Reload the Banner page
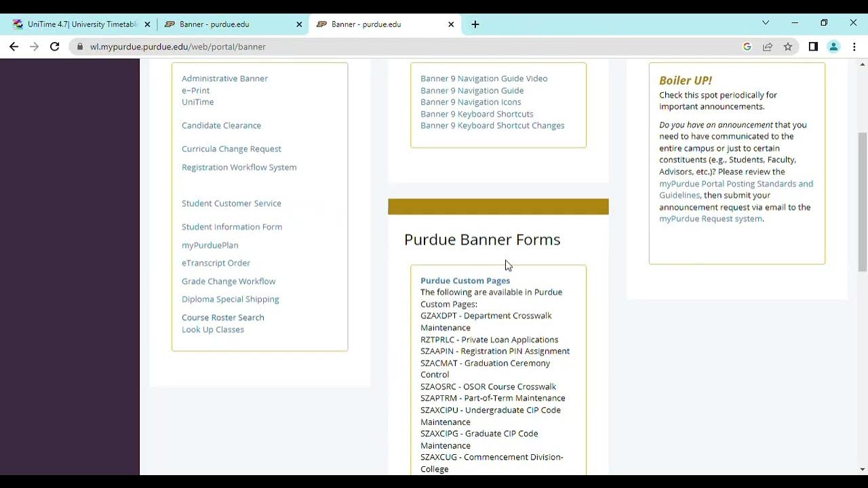This screenshot has height=488, width=868. [x=55, y=47]
